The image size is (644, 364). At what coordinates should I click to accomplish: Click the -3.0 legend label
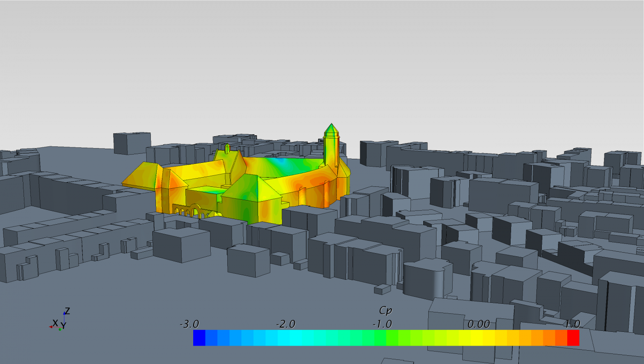pyautogui.click(x=189, y=324)
